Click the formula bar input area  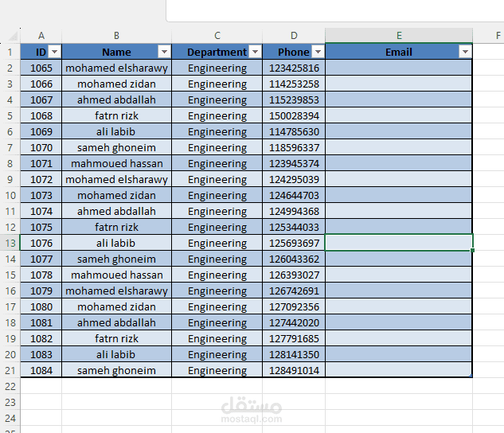[335, 10]
